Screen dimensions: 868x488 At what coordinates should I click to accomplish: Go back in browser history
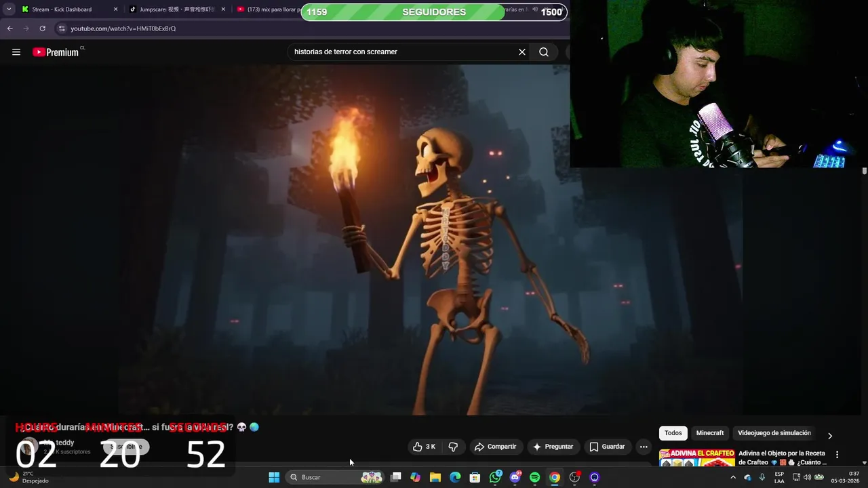pyautogui.click(x=9, y=28)
